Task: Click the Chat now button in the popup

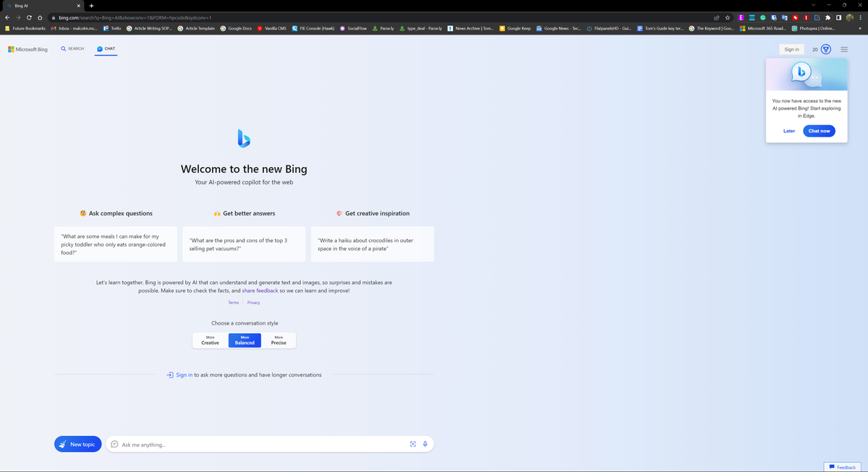Action: point(819,131)
